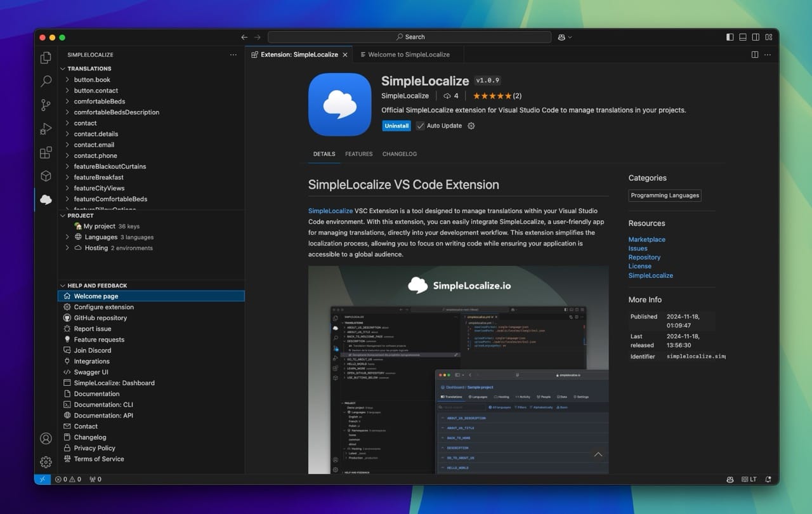The width and height of the screenshot is (812, 514).
Task: Close the Extension: SimpleLocalize tab
Action: point(345,55)
